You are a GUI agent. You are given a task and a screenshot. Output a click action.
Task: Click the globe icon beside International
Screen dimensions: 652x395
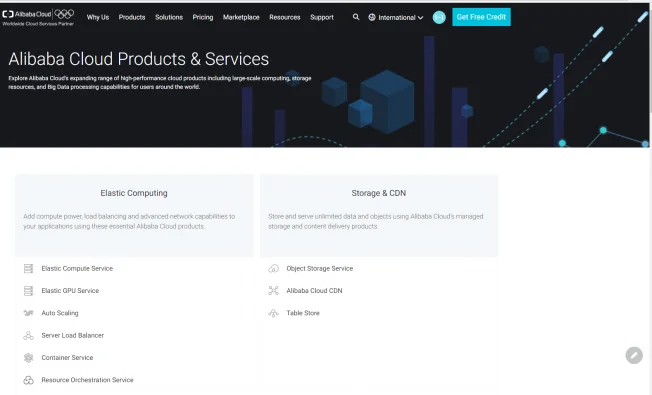(x=372, y=17)
